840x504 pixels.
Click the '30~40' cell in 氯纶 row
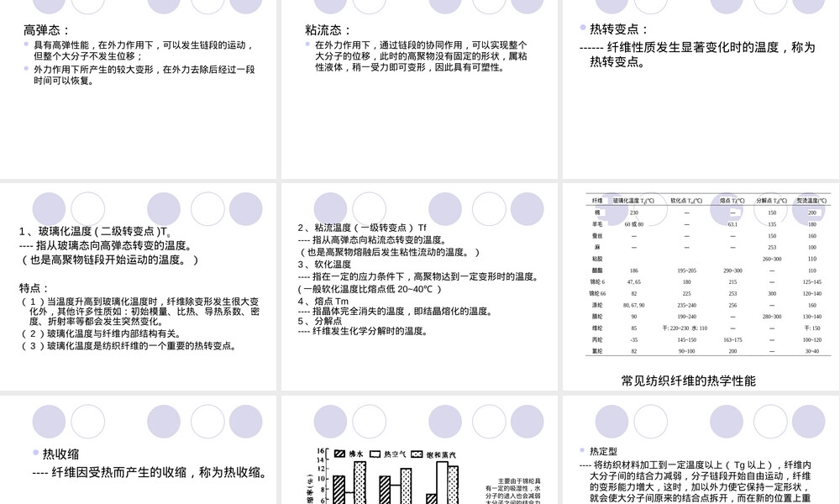click(811, 351)
